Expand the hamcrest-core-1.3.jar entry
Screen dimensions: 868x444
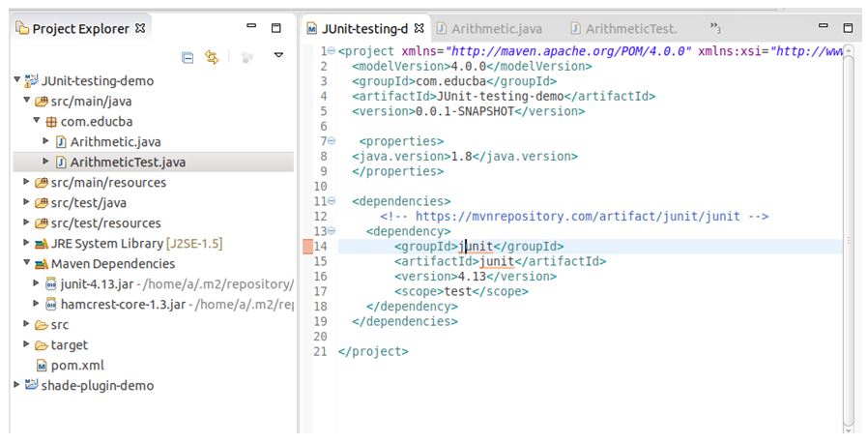[36, 303]
